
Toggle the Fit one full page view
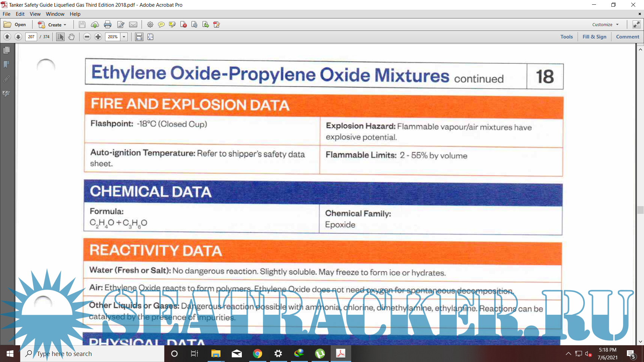pyautogui.click(x=150, y=37)
